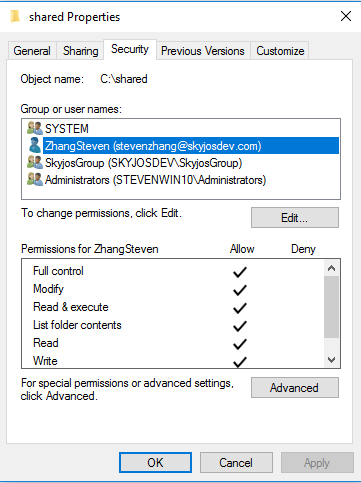
Task: Click the Administrators group icon
Action: (35, 179)
